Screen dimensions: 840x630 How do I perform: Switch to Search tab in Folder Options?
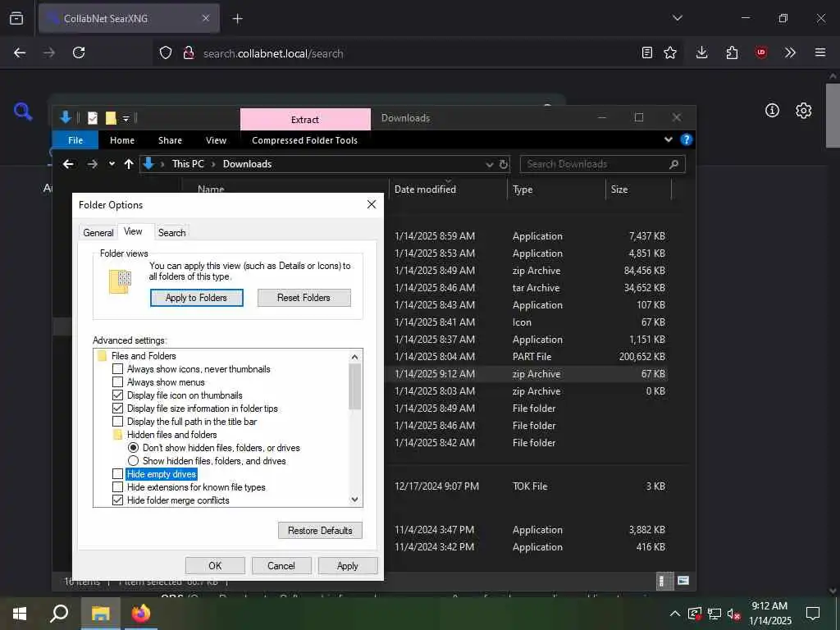pyautogui.click(x=172, y=232)
